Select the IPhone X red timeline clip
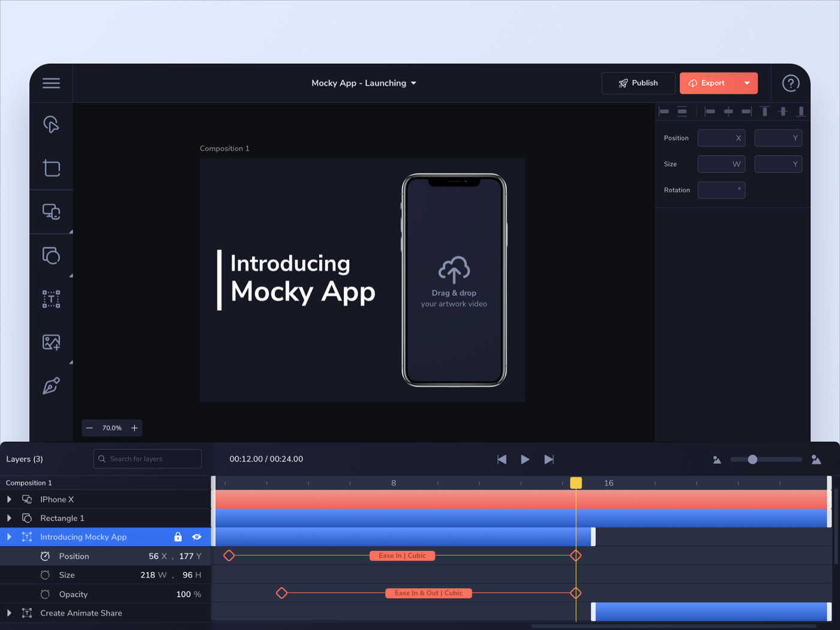Screen dimensions: 840x630 [x=522, y=499]
